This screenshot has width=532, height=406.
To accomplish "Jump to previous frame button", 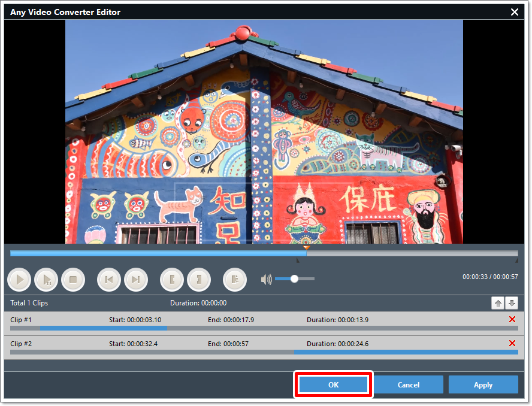I will 109,280.
